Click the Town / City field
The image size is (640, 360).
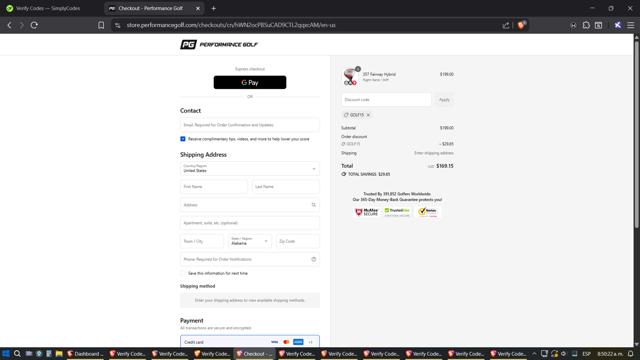(x=202, y=241)
